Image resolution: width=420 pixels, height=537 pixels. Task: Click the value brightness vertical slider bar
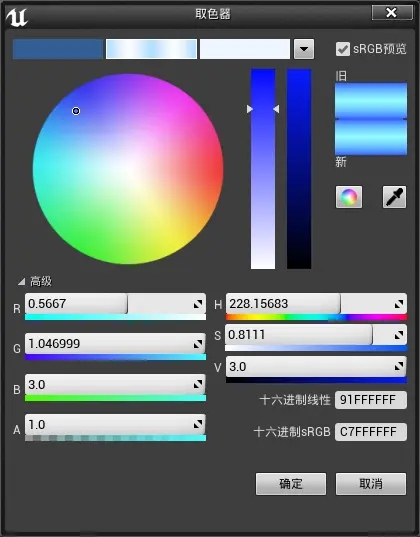(x=299, y=169)
